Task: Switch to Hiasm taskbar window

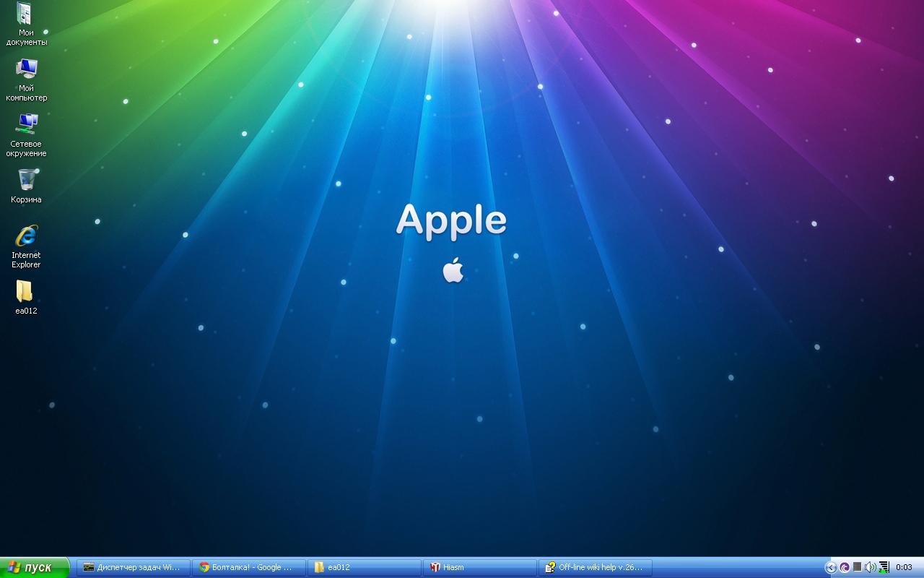Action: pyautogui.click(x=480, y=567)
